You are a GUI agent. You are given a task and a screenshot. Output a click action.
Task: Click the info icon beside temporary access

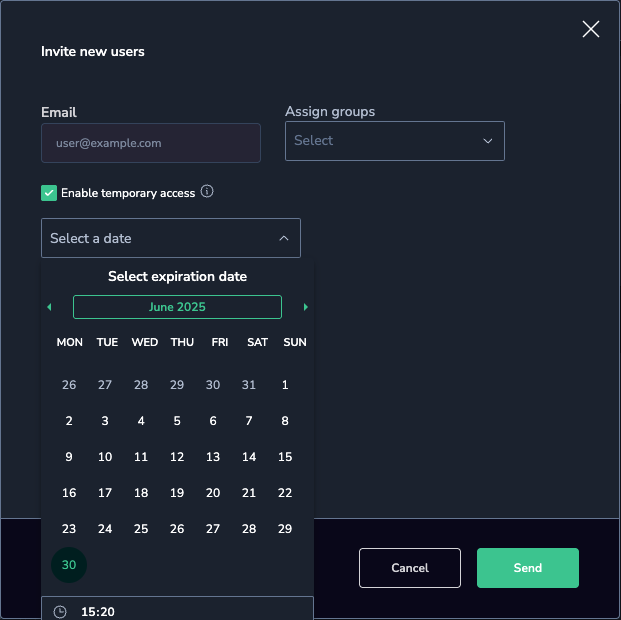(207, 191)
